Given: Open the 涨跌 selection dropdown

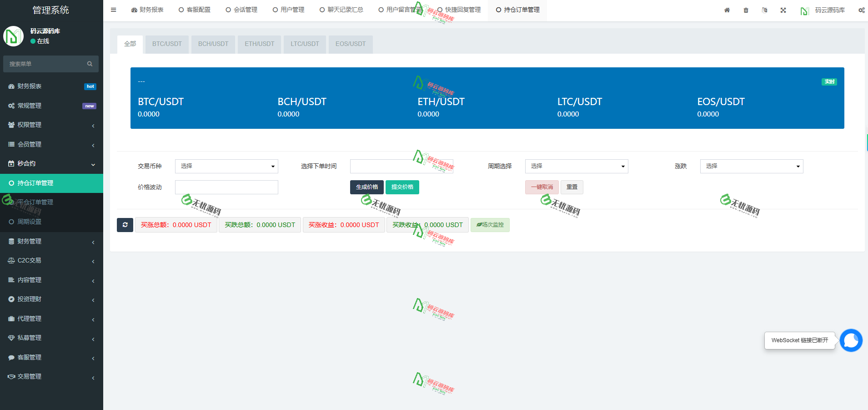Looking at the screenshot, I should (751, 166).
